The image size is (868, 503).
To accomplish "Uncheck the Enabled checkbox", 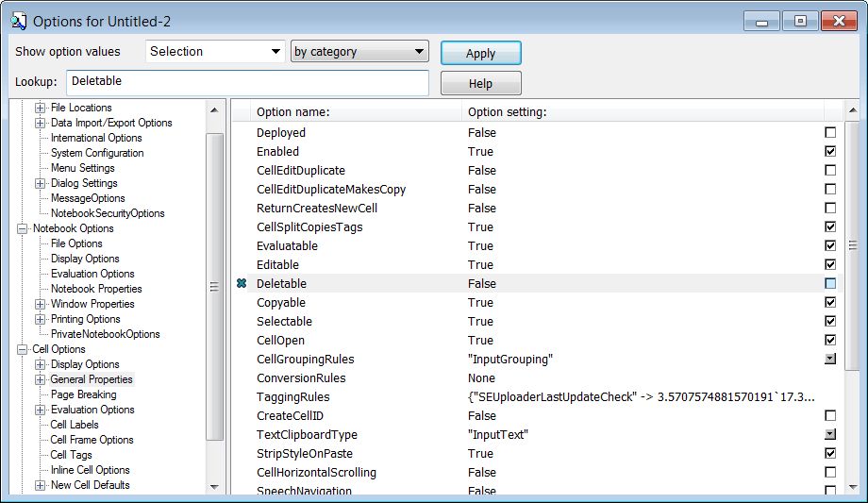I will click(x=830, y=151).
